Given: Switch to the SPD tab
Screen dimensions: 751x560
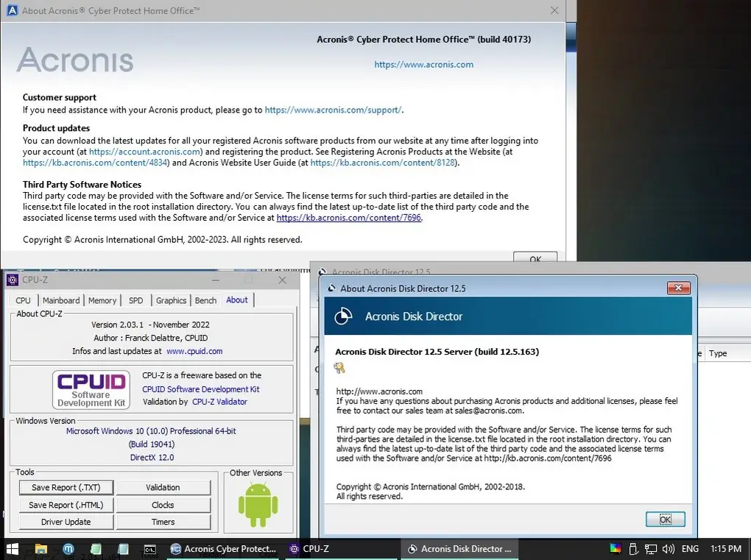Looking at the screenshot, I should [x=135, y=300].
